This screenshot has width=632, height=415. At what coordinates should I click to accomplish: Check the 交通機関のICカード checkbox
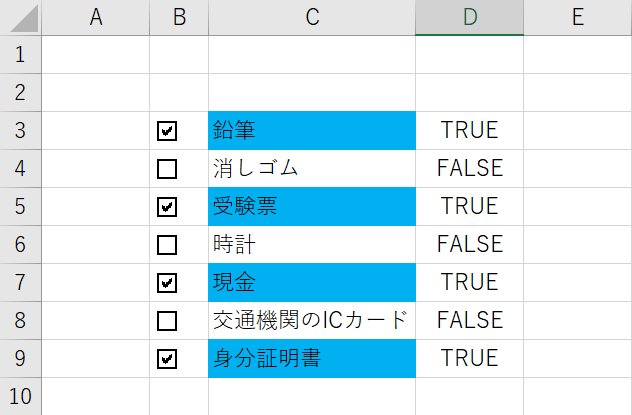coord(167,321)
